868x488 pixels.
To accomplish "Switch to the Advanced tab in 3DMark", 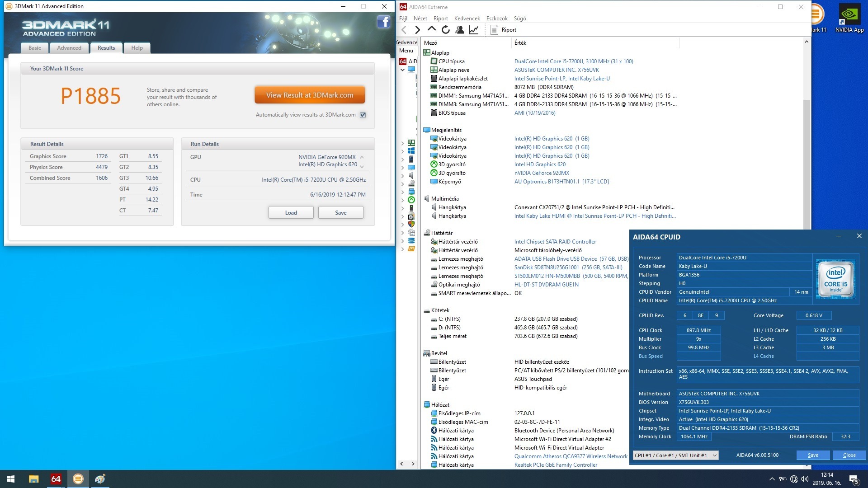I will pos(69,48).
